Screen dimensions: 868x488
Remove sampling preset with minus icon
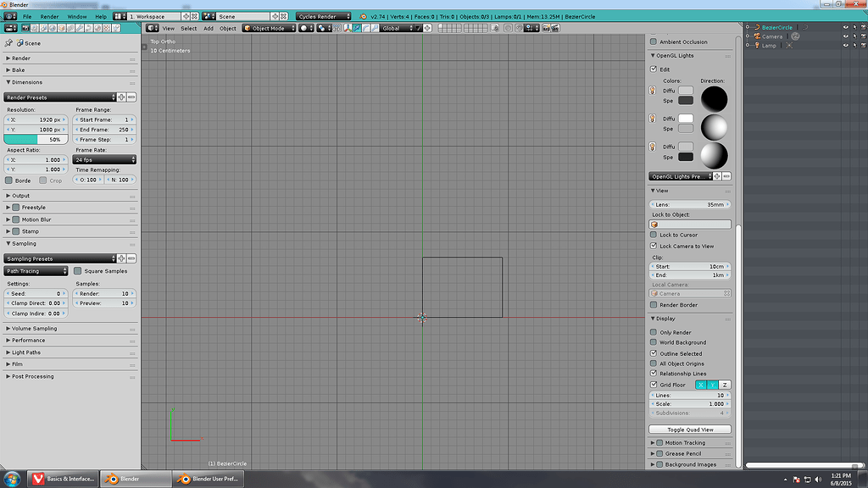pos(131,258)
